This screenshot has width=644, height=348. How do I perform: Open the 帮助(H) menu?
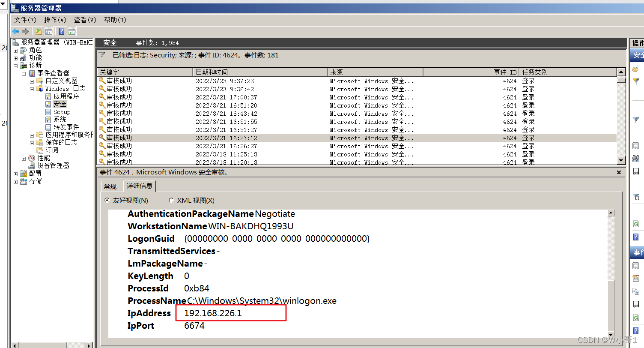click(x=115, y=20)
